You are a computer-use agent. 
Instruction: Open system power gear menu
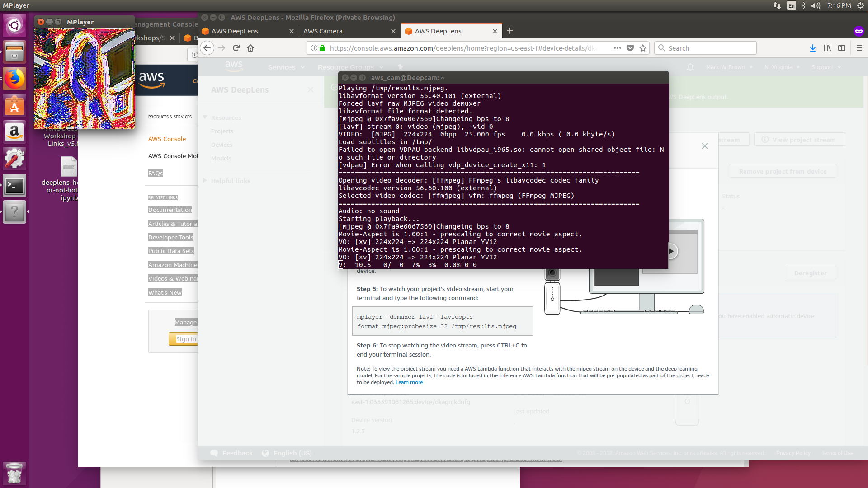click(861, 5)
